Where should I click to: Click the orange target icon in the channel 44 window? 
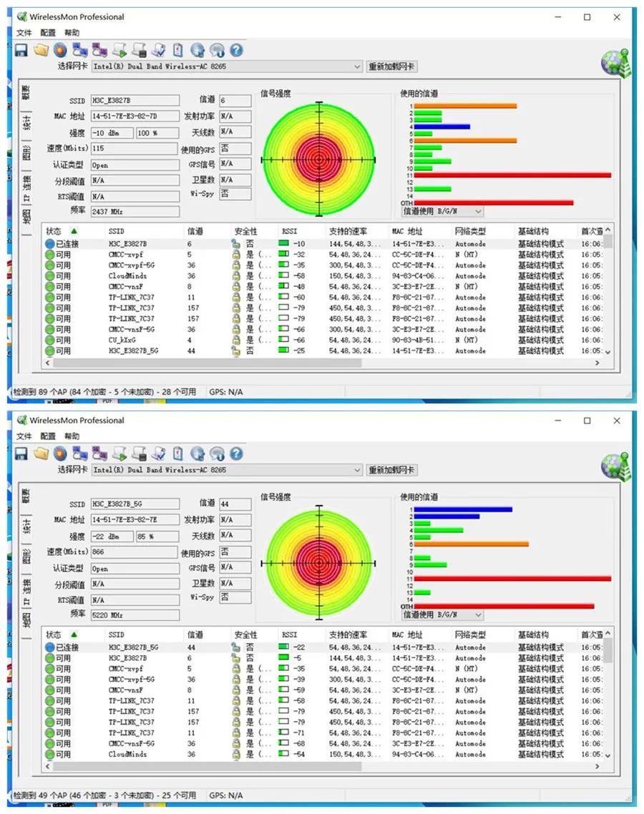tap(60, 453)
